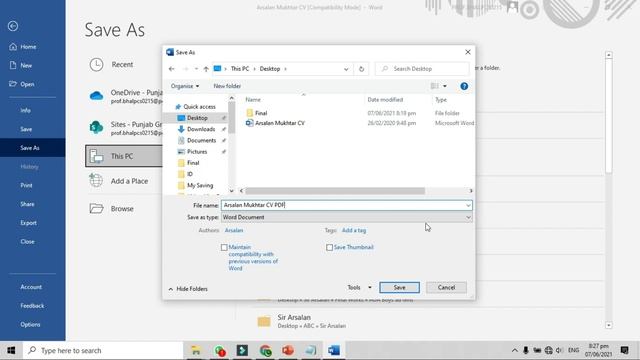Screen dimensions: 640x360
Task: Open view options dropdown arrow
Action: pos(444,86)
